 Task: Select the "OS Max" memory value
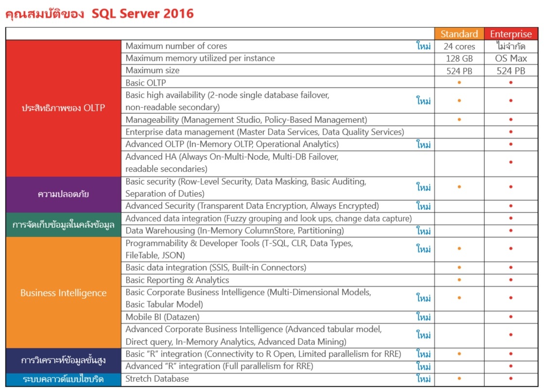(510, 58)
